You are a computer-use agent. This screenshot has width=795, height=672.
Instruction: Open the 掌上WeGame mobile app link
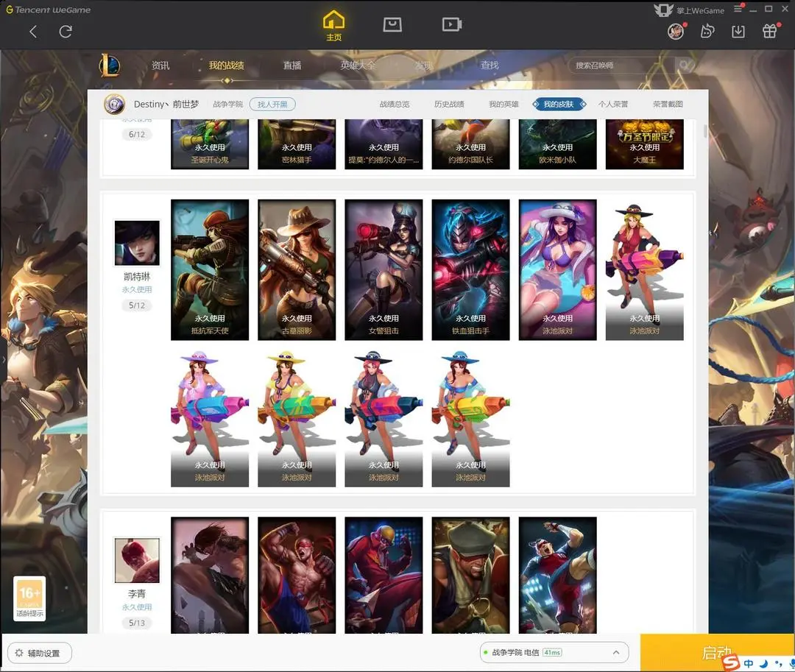688,10
